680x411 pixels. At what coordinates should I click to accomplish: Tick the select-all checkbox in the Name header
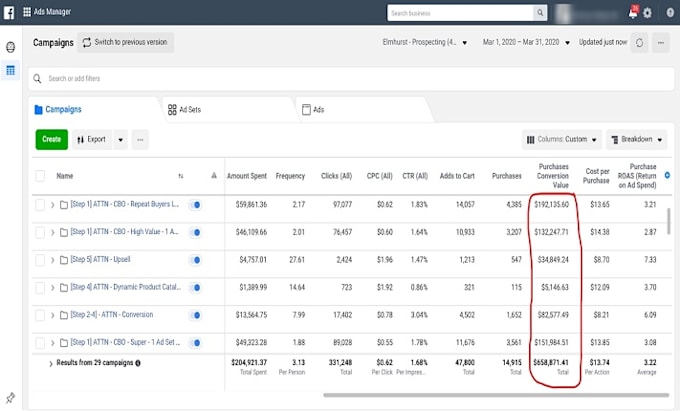[40, 176]
